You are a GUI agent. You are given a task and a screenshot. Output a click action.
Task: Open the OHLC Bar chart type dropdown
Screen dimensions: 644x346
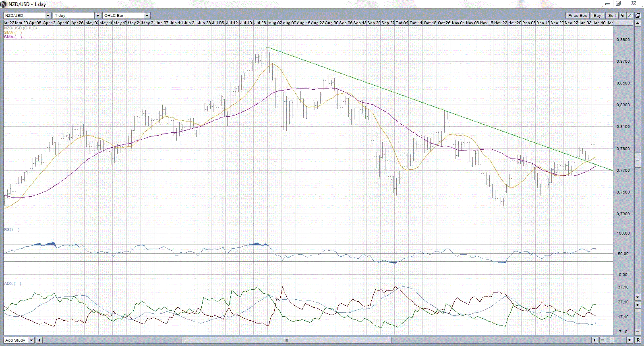click(x=147, y=16)
